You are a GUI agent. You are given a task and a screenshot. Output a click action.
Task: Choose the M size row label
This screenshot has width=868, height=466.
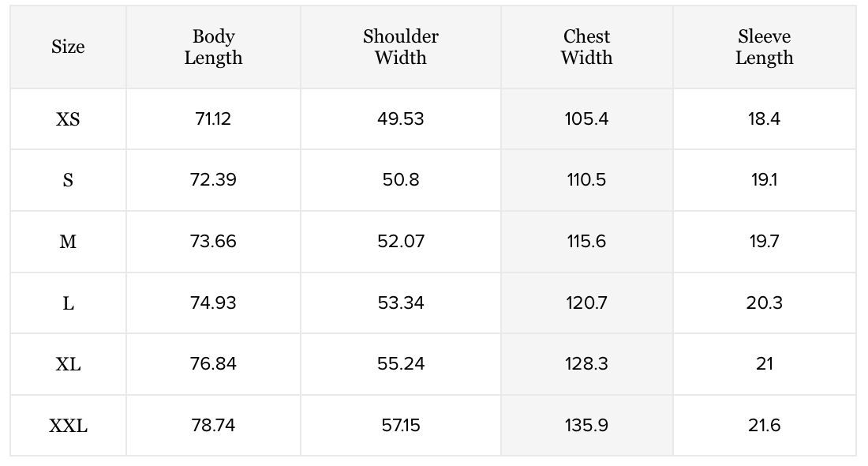[68, 242]
